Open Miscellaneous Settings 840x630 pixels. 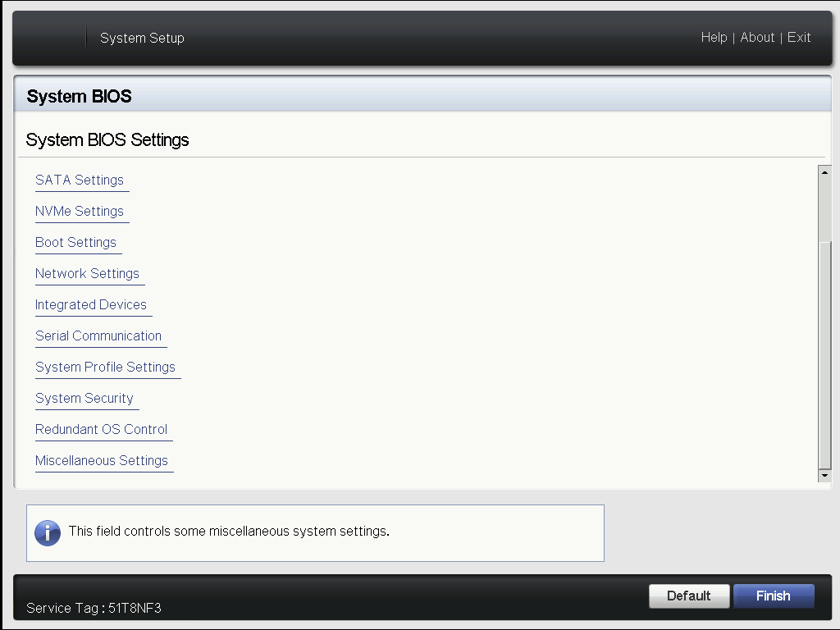click(x=102, y=460)
